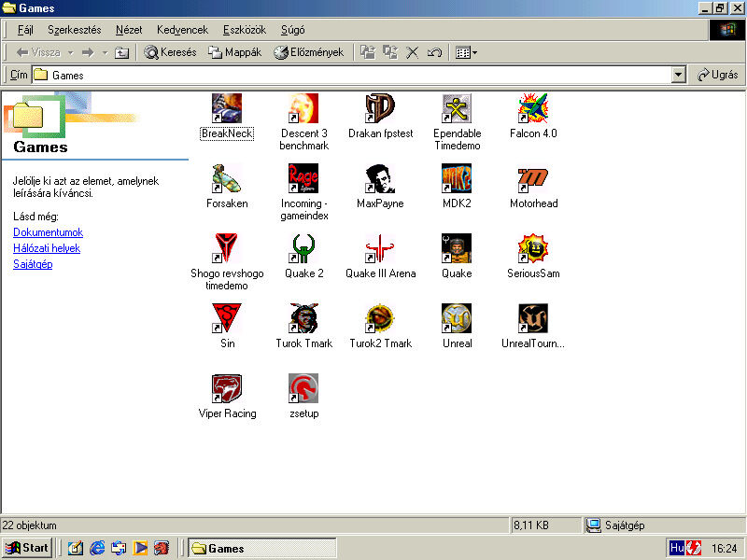Screen dimensions: 747x560
Task: Select the Unreal shortcut icon
Action: point(457,318)
